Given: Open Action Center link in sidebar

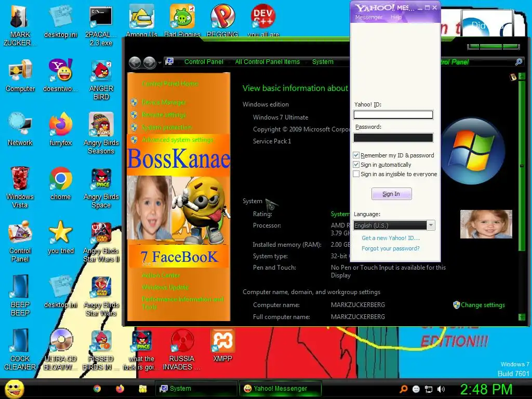Looking at the screenshot, I should [161, 275].
